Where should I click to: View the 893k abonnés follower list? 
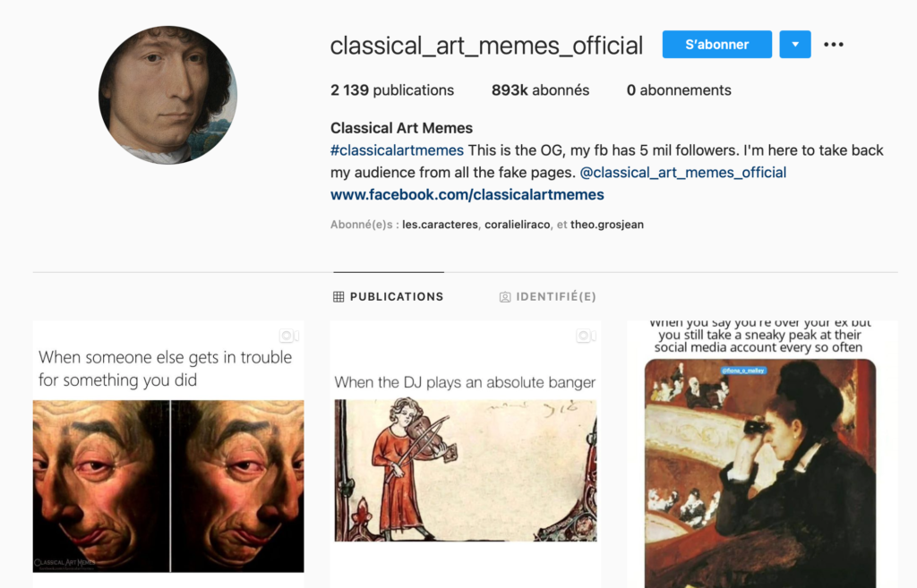540,90
